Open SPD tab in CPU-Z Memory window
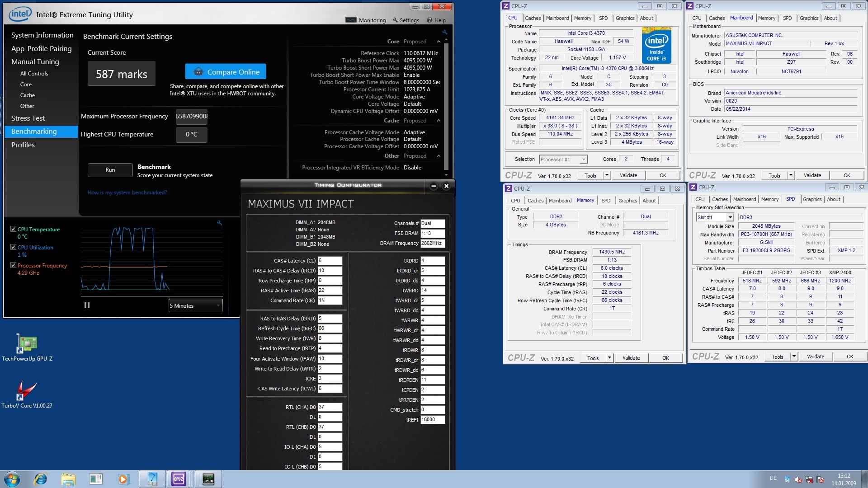This screenshot has width=868, height=488. pos(606,201)
